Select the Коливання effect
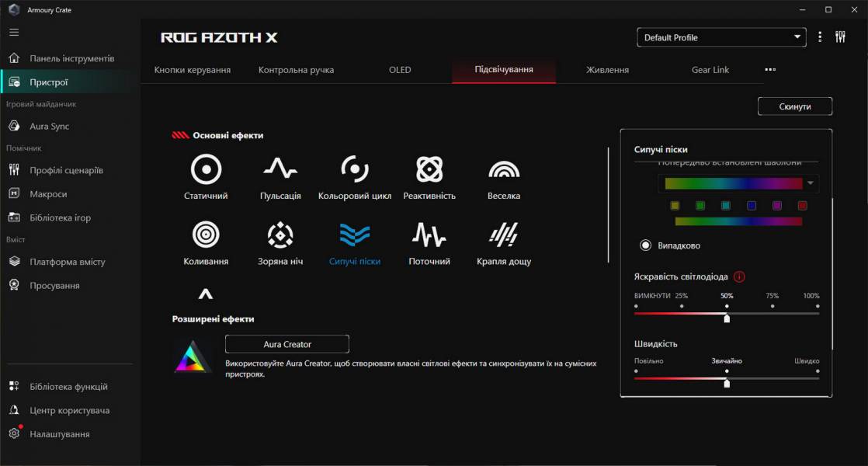The height and width of the screenshot is (466, 868). pyautogui.click(x=206, y=235)
